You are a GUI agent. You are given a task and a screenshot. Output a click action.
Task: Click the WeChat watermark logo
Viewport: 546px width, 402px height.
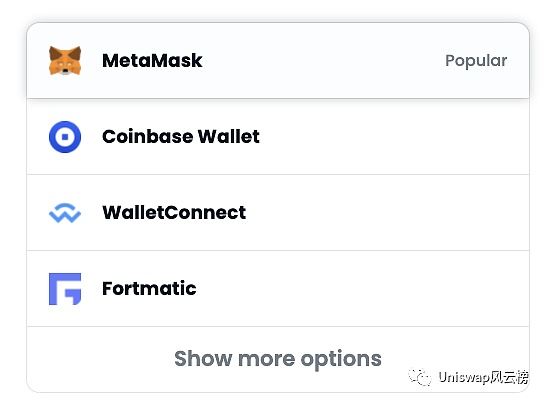click(x=420, y=377)
